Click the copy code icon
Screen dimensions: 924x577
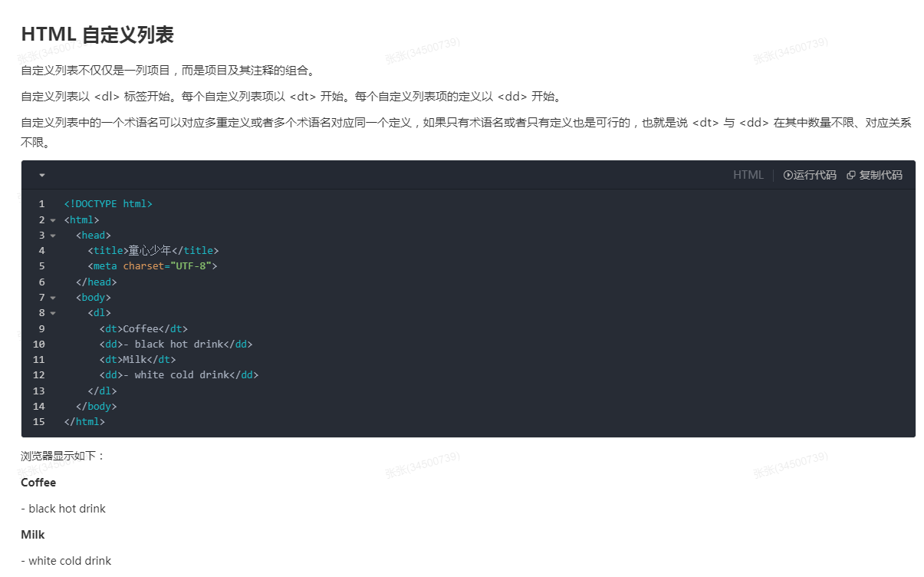851,175
